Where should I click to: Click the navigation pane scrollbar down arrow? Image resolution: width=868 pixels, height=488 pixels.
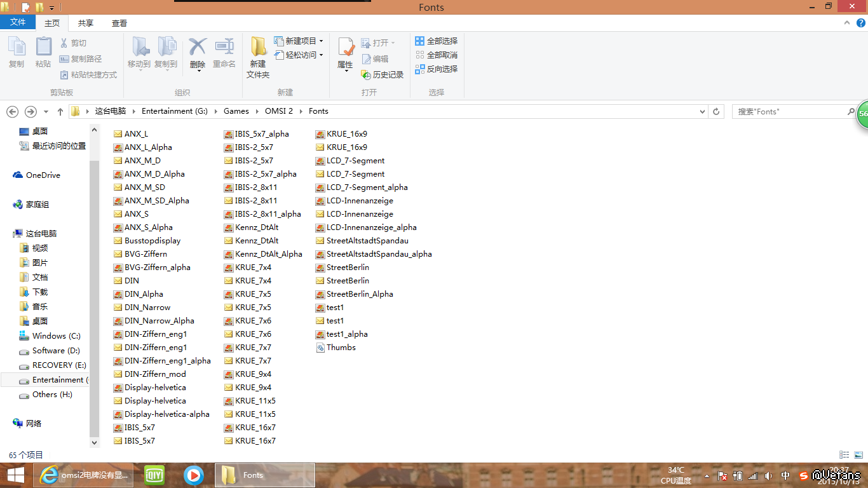coord(95,442)
